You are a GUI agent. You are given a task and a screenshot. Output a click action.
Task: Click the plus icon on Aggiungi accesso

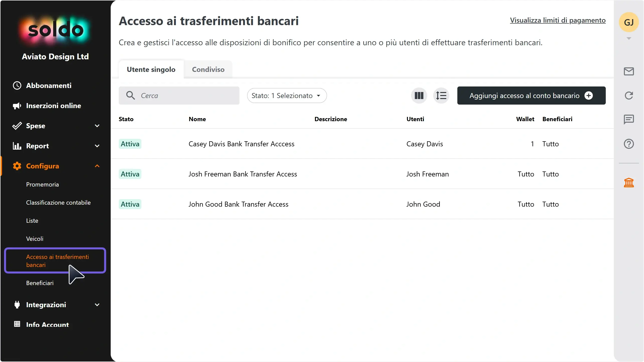click(x=589, y=96)
